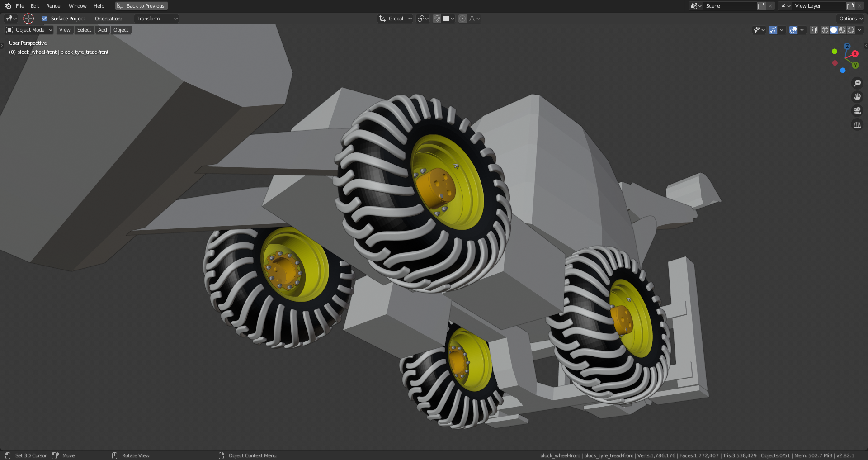Open the viewport shading options arrow
Viewport: 868px width, 460px height.
(x=859, y=30)
